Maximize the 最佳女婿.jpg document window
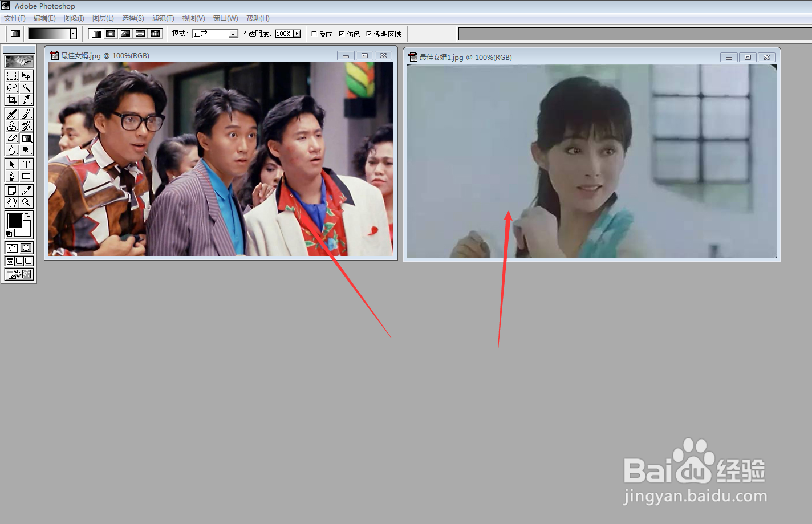The height and width of the screenshot is (524, 812). click(x=364, y=55)
